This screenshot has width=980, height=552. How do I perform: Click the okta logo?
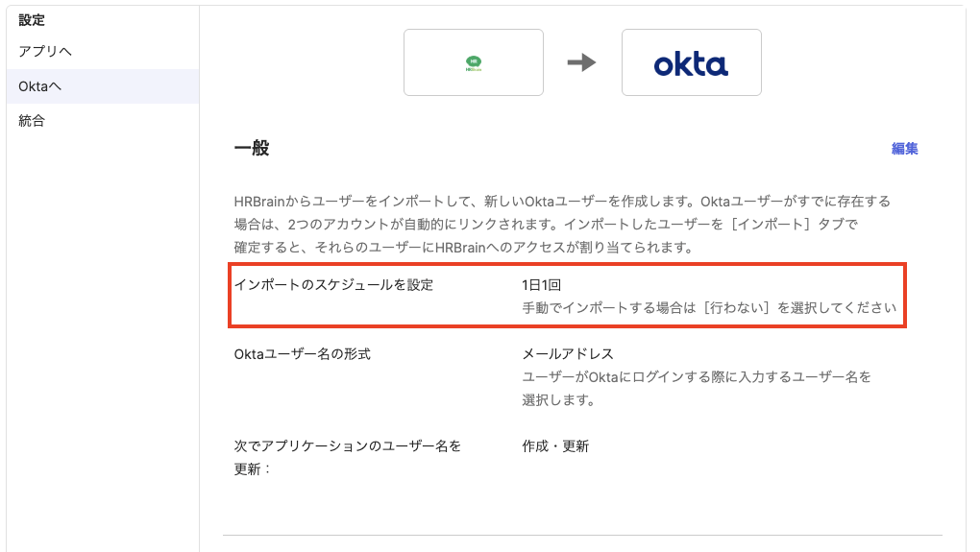point(691,63)
